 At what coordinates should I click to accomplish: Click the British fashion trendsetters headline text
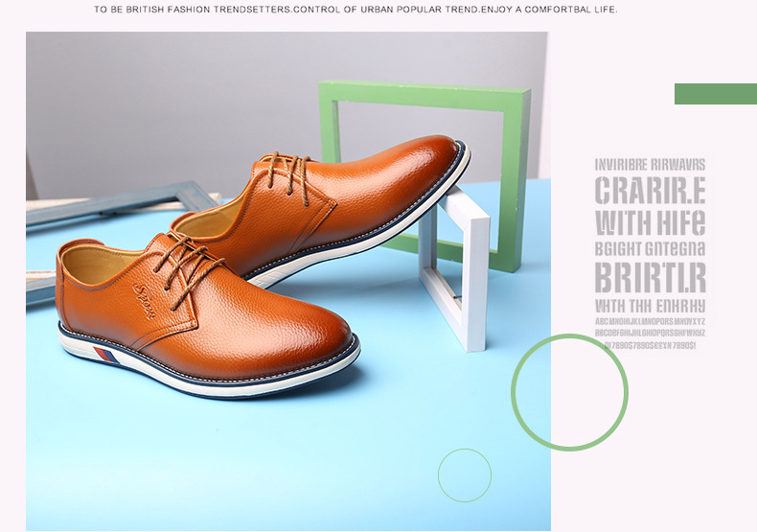(x=356, y=10)
